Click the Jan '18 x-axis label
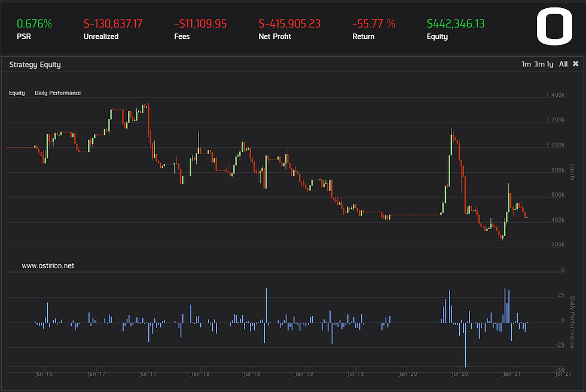 coord(200,373)
